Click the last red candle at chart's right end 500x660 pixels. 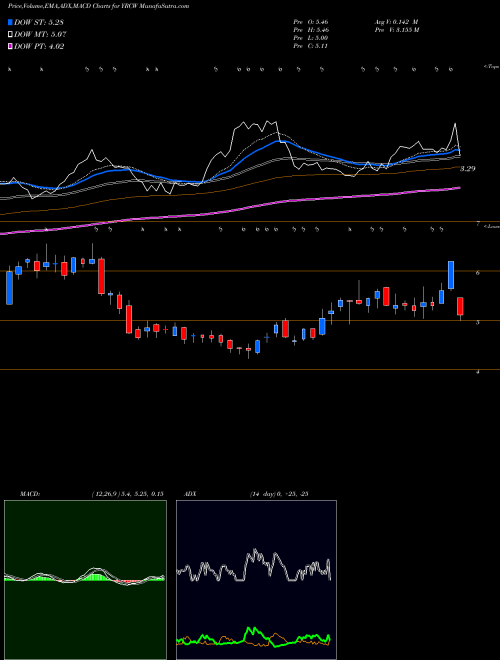click(460, 306)
